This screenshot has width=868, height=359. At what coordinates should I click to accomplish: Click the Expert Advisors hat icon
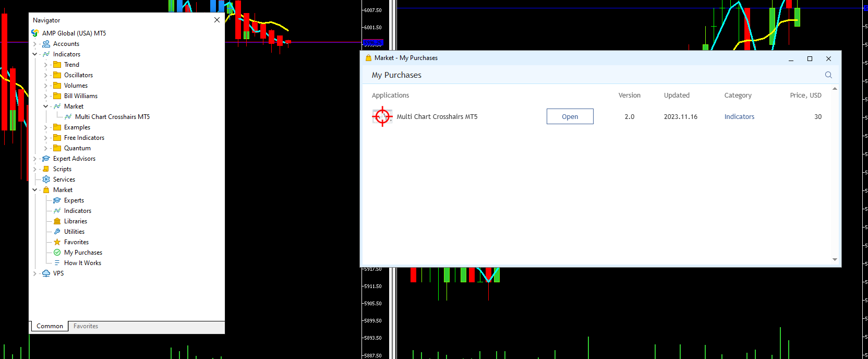46,159
